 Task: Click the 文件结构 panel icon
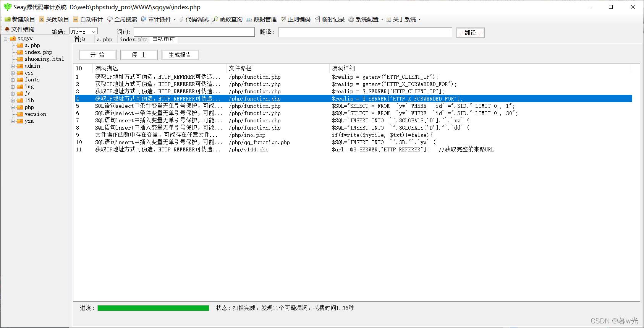7,29
